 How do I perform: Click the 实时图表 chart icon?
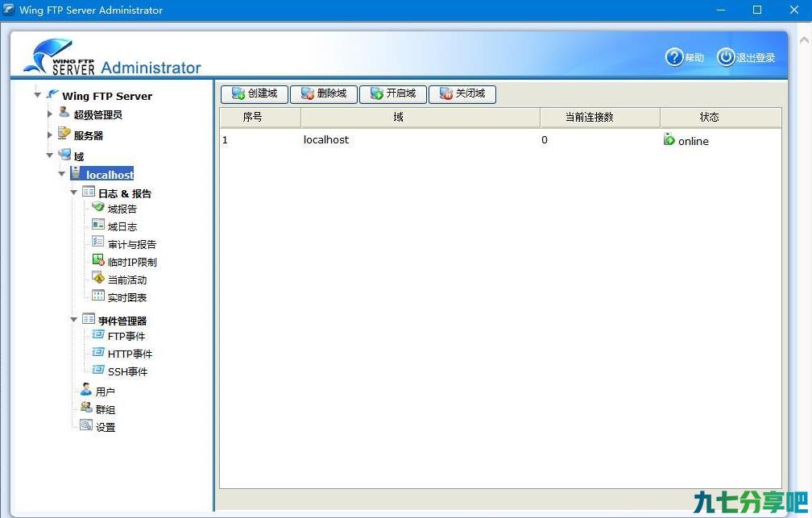[x=98, y=296]
